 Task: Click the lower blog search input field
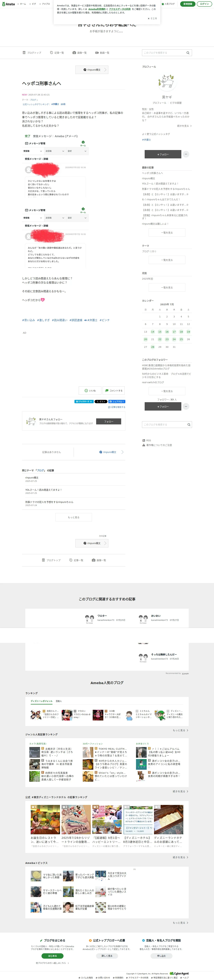click(x=163, y=425)
